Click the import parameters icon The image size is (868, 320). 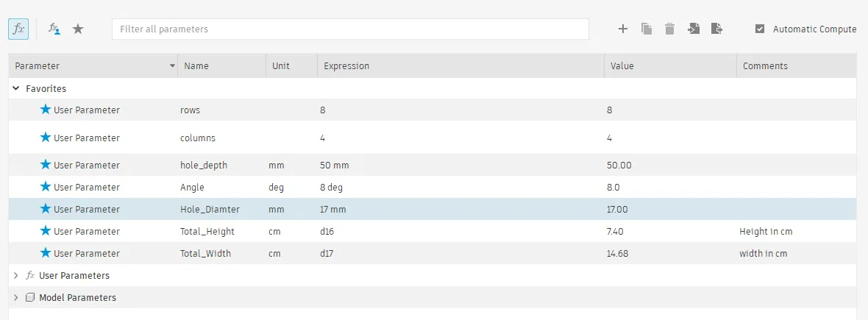(693, 29)
